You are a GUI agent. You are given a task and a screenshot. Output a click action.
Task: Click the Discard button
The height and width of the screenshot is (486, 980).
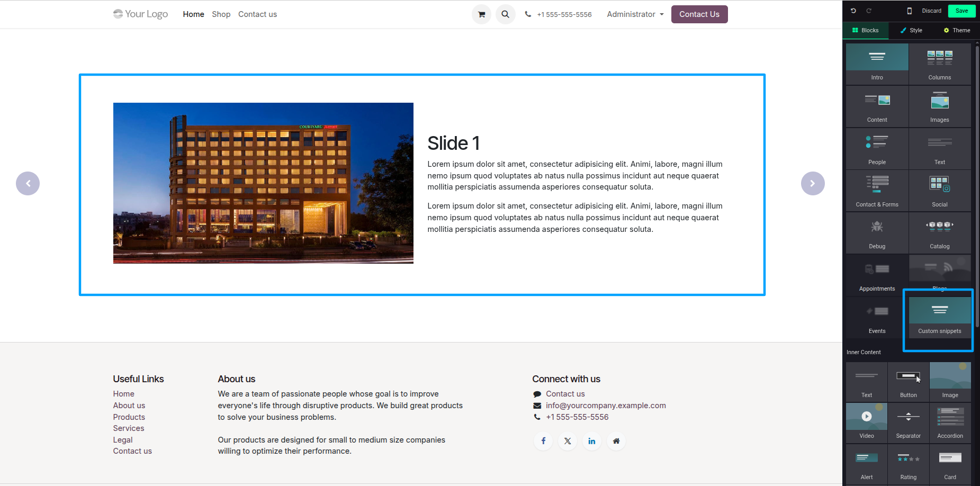(931, 11)
